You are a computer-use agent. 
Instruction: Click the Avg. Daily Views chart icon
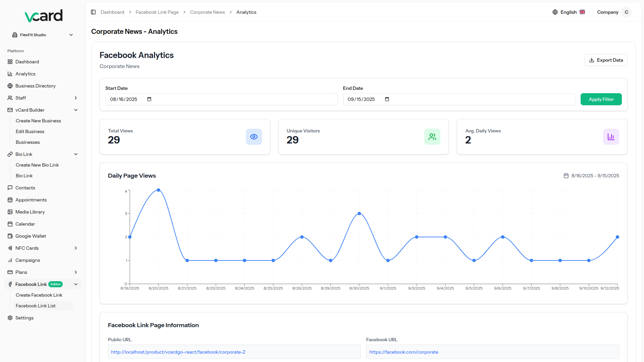point(611,137)
